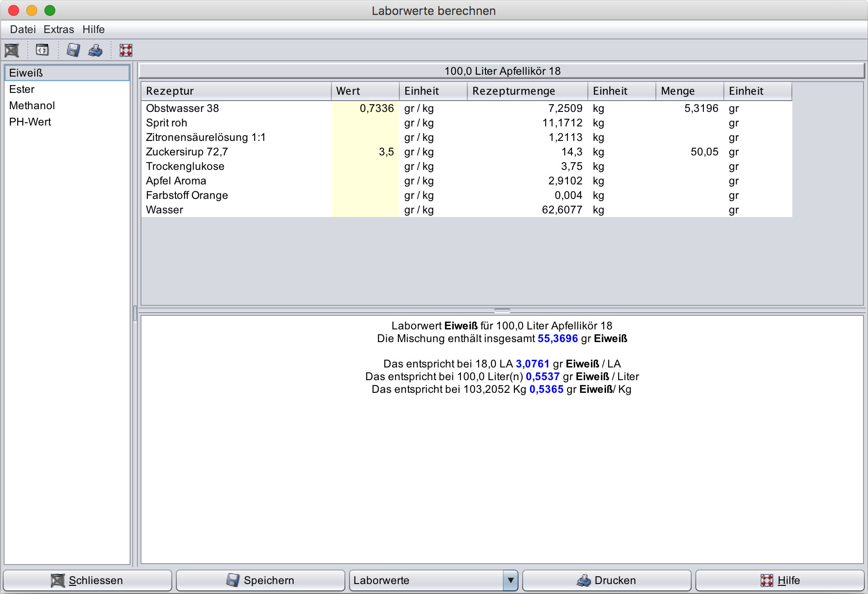Click the floppy disk save toolbar icon
This screenshot has height=594, width=868.
coord(73,50)
